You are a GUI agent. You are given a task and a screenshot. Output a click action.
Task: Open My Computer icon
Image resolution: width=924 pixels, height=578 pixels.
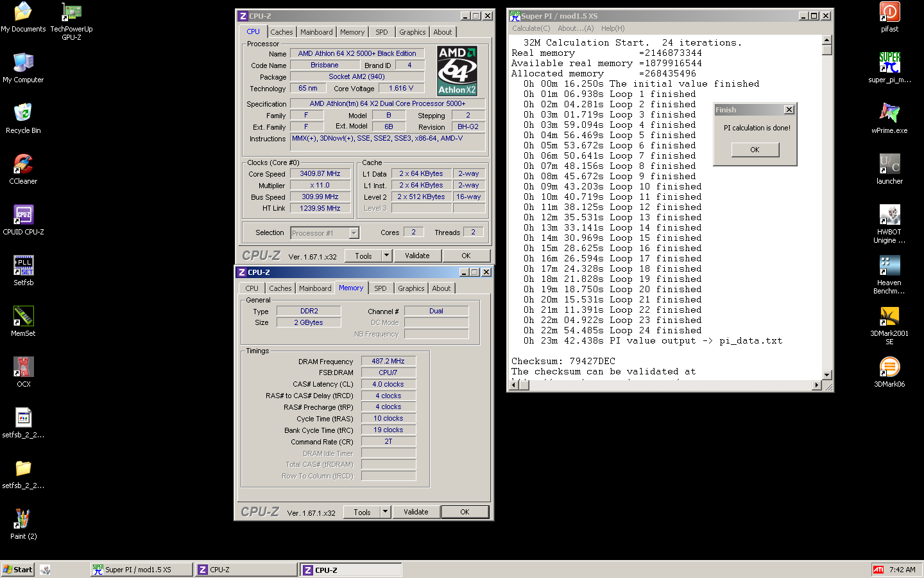click(x=23, y=68)
